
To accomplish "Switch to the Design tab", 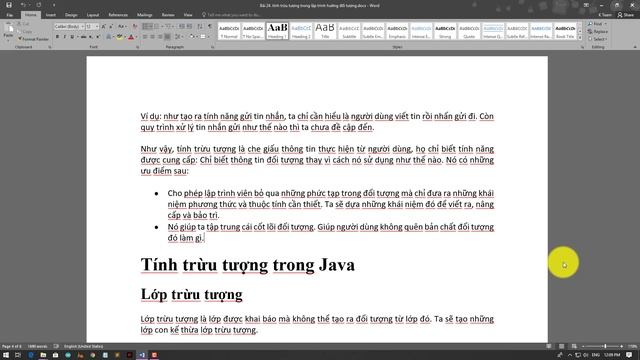I will [x=71, y=15].
